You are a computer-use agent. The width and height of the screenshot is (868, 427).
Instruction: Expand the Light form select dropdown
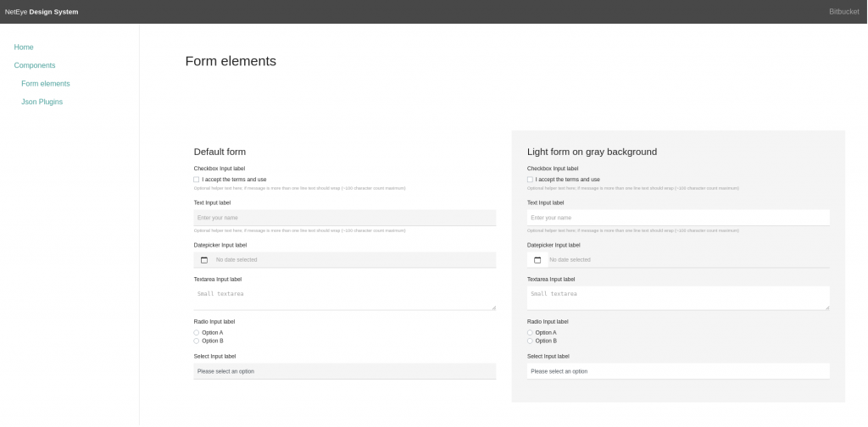(677, 371)
